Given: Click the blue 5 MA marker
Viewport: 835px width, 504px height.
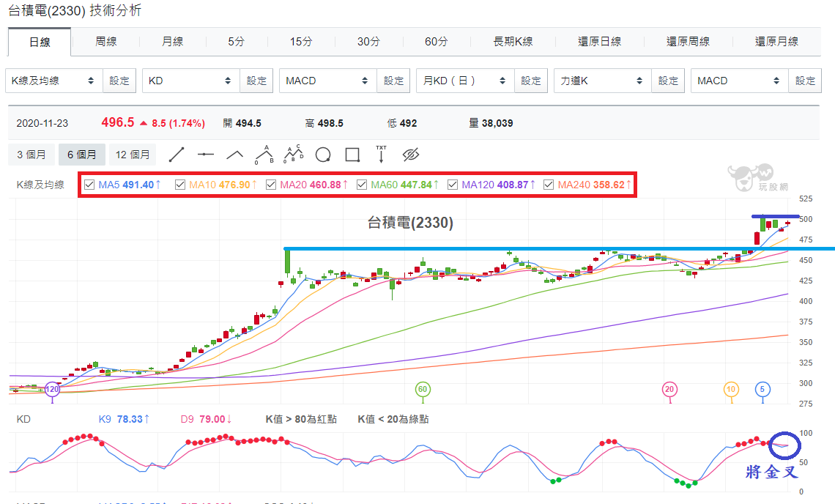Looking at the screenshot, I should click(762, 390).
